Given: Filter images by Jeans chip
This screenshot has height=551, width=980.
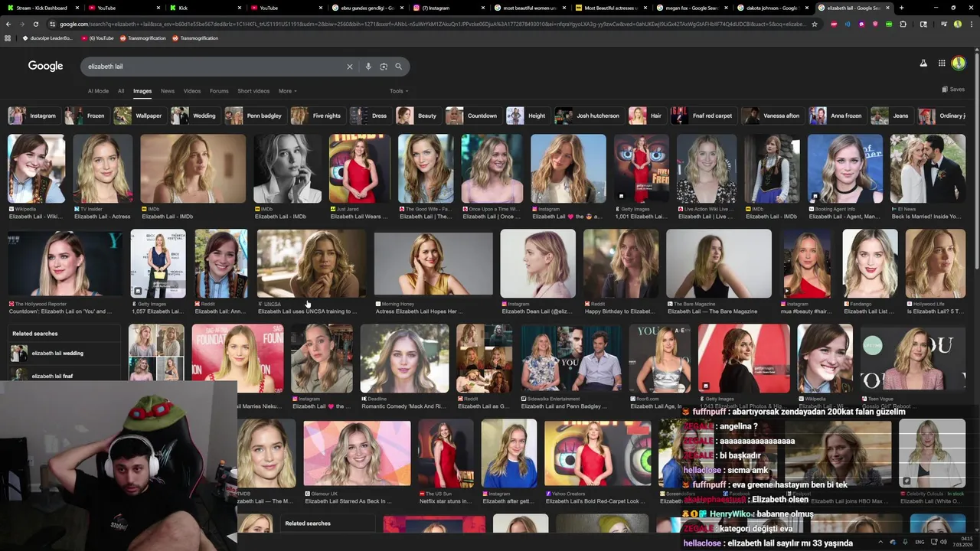Looking at the screenshot, I should tap(891, 116).
